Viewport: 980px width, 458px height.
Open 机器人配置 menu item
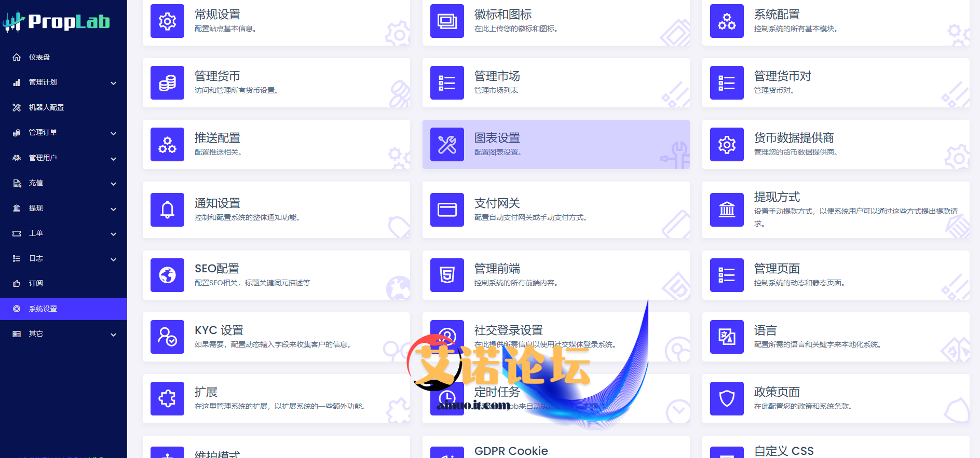coord(63,107)
